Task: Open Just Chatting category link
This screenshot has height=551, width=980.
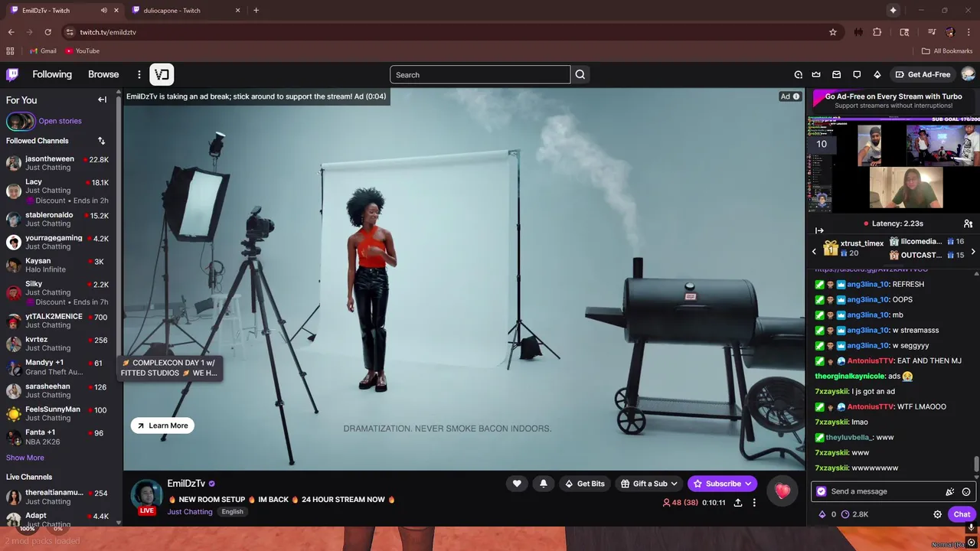Action: coord(190,511)
